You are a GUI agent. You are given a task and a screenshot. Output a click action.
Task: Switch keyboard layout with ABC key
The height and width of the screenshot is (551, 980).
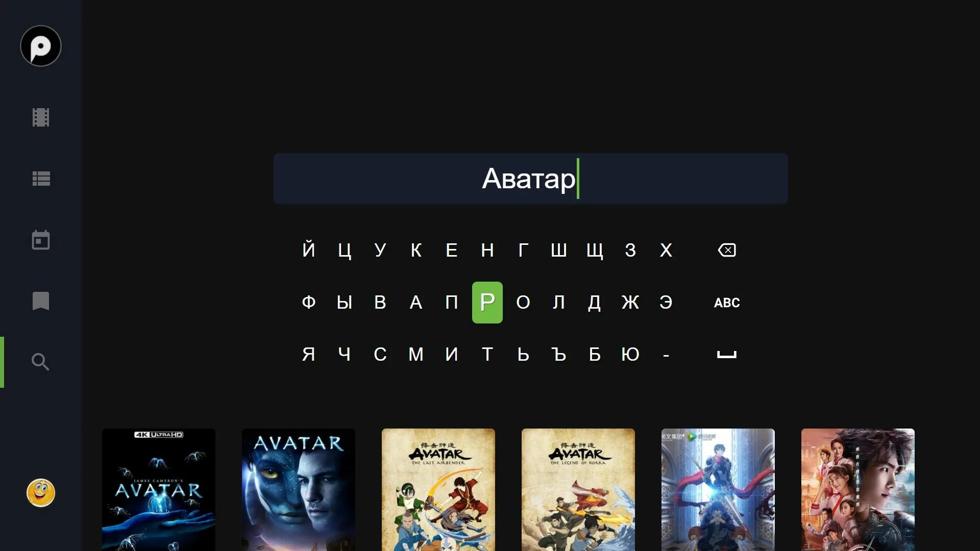(727, 303)
